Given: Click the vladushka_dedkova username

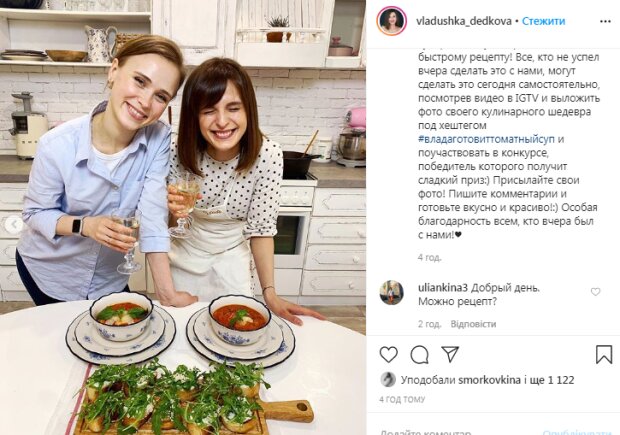Looking at the screenshot, I should pyautogui.click(x=463, y=21).
